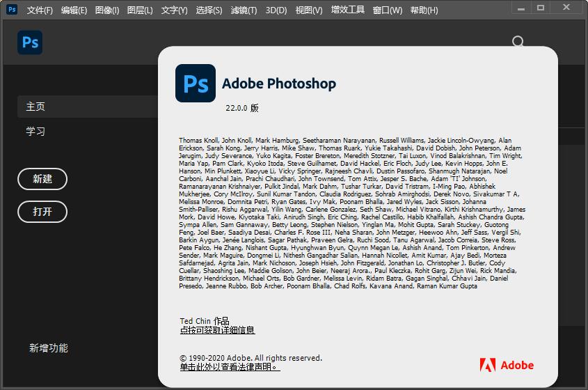Open the 文字(Y) menu
Screen dimensions: 588x390
174,10
